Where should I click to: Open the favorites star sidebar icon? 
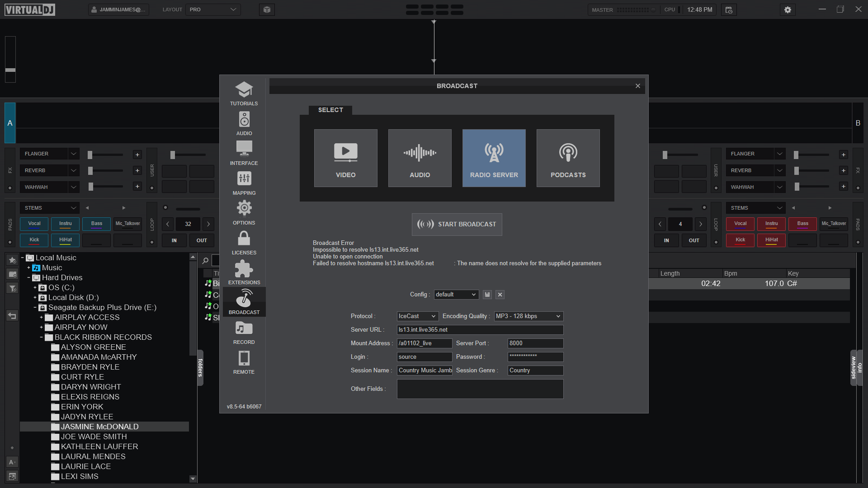tap(12, 260)
